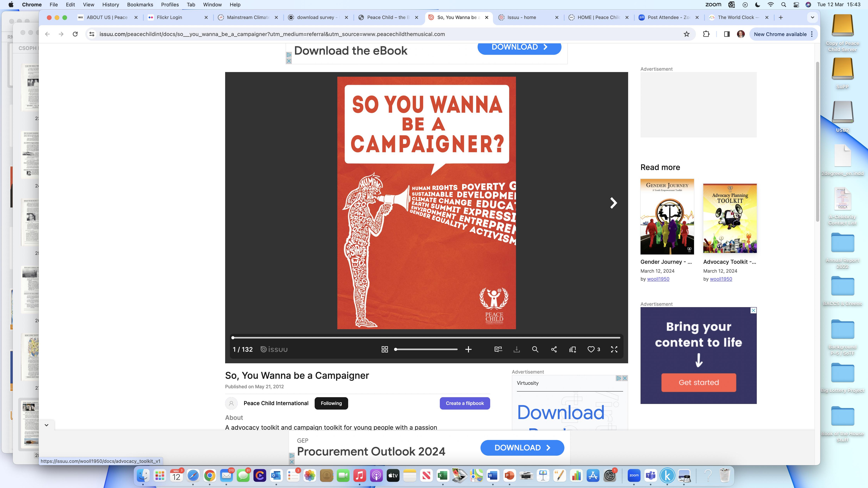Open wooll1950 link under Gender Journey
Screen dimensions: 868x488
pyautogui.click(x=658, y=279)
